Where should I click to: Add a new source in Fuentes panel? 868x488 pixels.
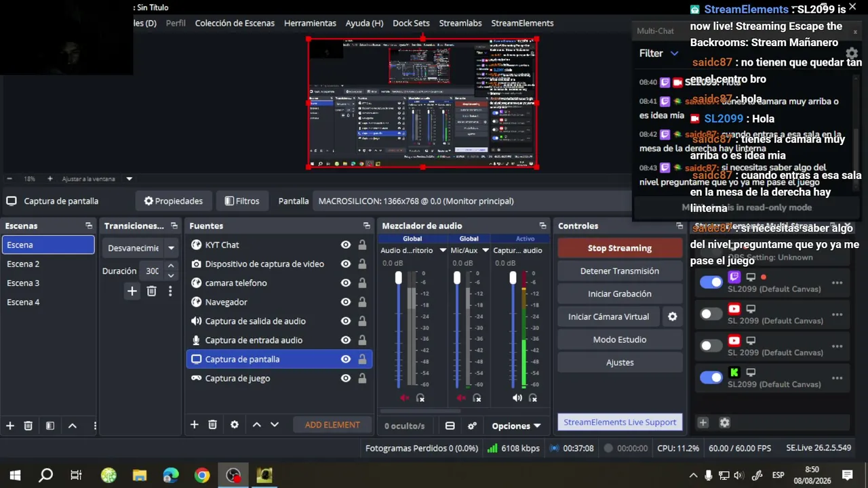[x=194, y=424]
